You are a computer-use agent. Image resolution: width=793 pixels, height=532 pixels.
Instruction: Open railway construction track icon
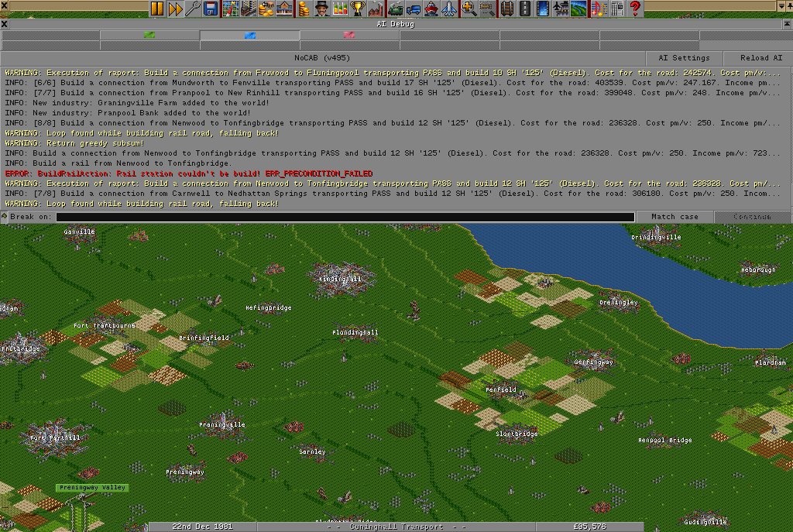point(506,9)
